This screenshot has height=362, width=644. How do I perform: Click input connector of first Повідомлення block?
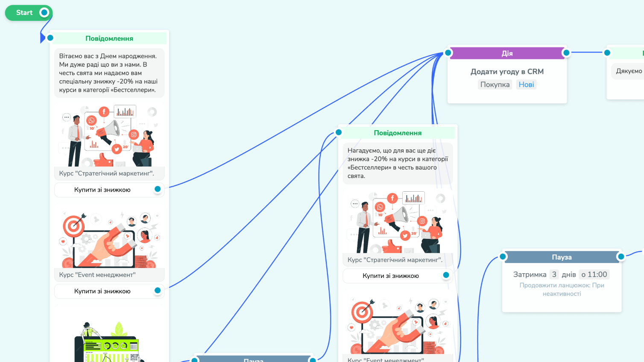50,38
